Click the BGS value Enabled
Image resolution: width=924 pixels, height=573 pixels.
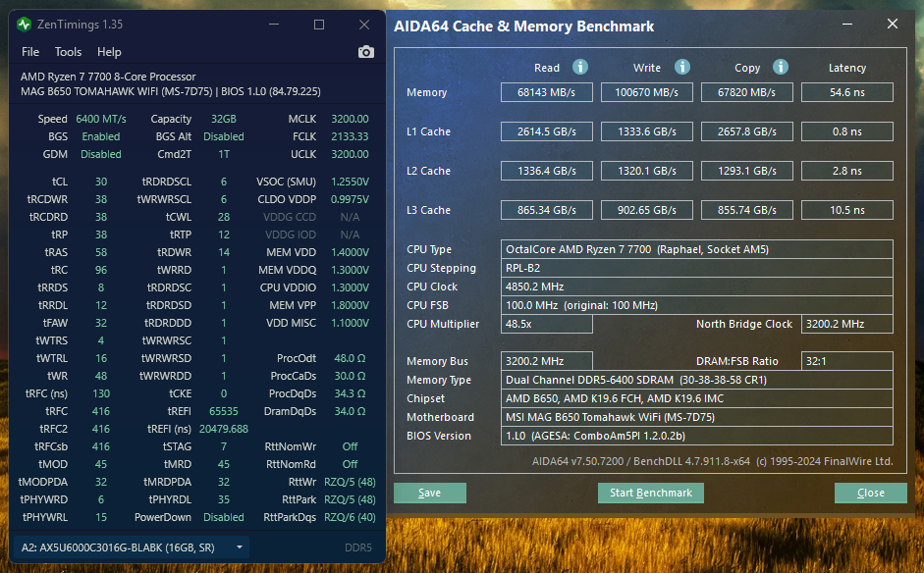coord(101,136)
